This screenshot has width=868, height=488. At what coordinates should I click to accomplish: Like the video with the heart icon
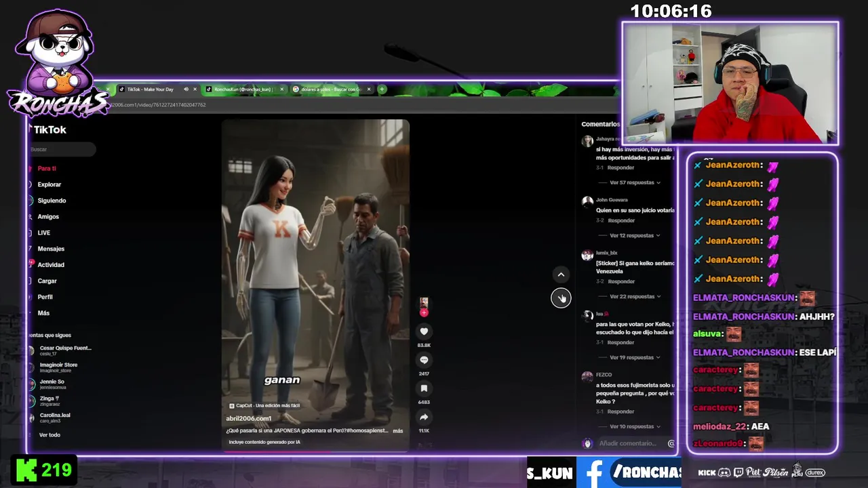click(424, 331)
